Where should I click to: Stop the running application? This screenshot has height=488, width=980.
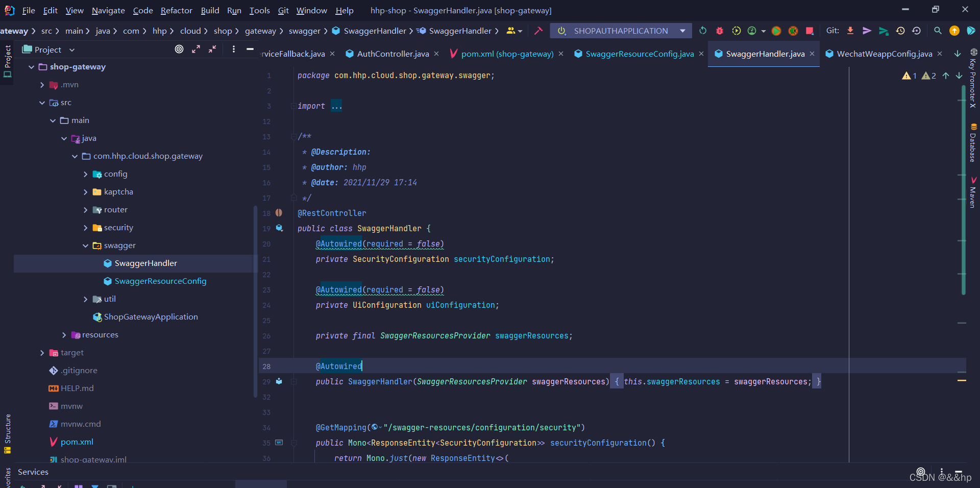coord(810,31)
